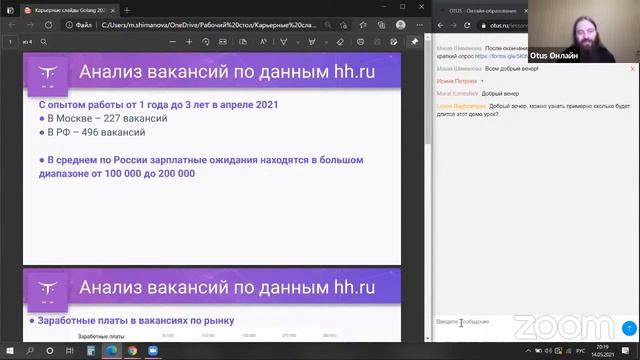Viewport: 640px width, 360px height.
Task: Click the chat message input field
Action: [527, 322]
